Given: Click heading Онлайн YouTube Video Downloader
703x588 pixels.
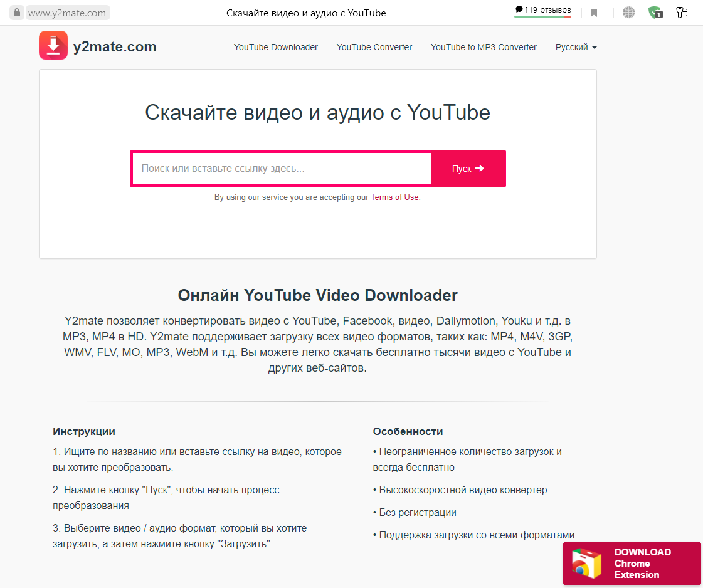Looking at the screenshot, I should pos(317,295).
